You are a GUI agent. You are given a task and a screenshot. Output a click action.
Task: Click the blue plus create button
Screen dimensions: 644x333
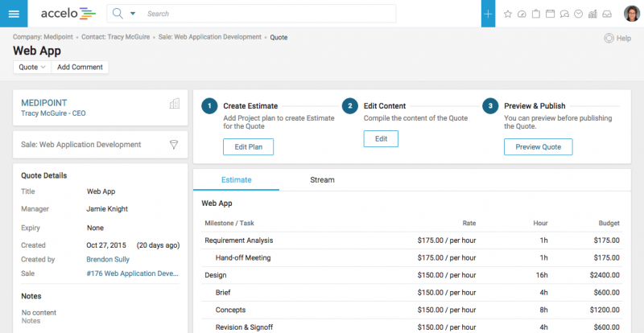pyautogui.click(x=488, y=14)
